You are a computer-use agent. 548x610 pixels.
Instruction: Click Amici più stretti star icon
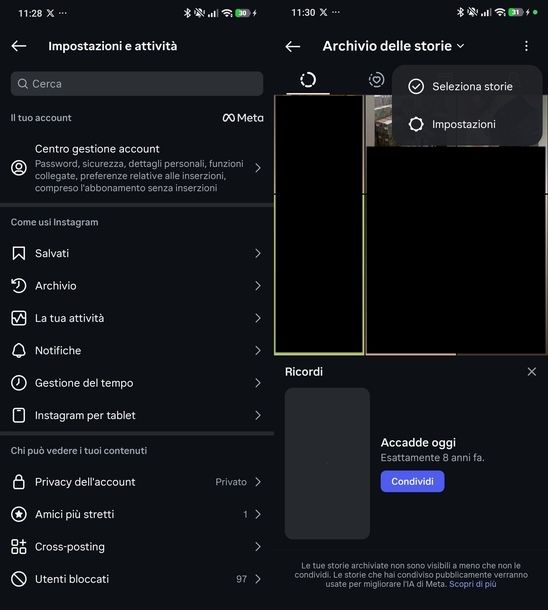(x=19, y=514)
